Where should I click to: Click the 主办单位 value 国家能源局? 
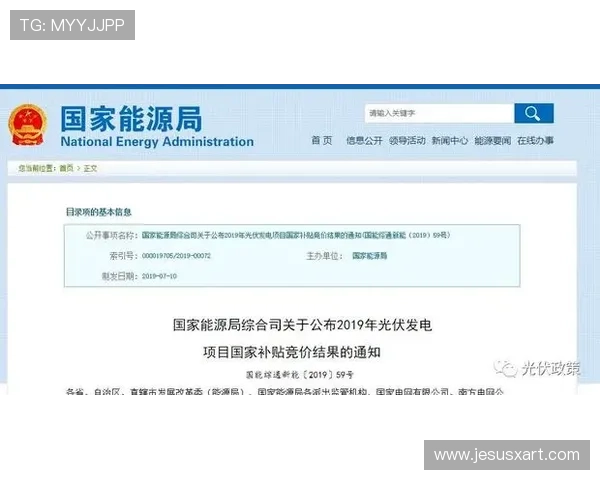(x=370, y=256)
